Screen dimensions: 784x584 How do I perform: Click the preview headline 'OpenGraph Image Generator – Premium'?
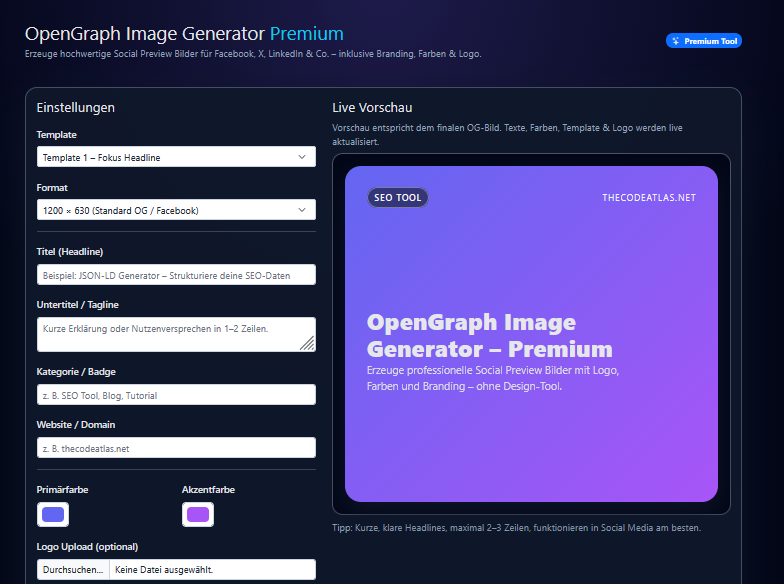tap(489, 336)
